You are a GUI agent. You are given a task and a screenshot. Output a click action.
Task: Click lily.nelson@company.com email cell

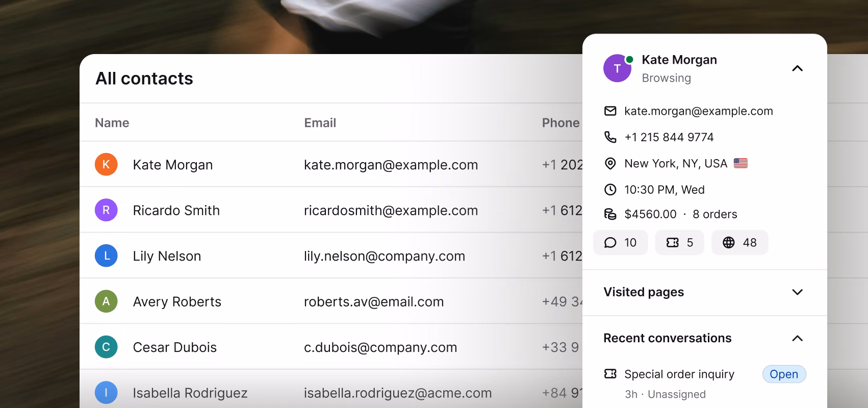coord(385,256)
